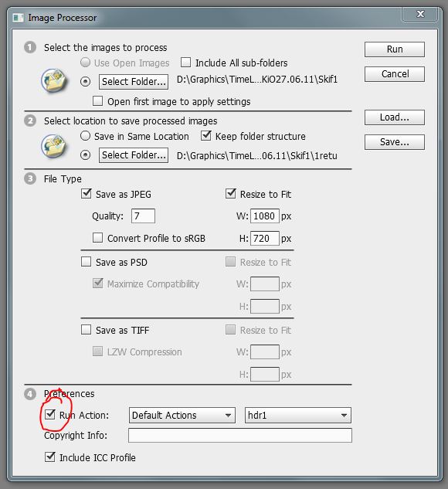The height and width of the screenshot is (489, 448).
Task: Check Open first image to apply settings
Action: [x=97, y=101]
